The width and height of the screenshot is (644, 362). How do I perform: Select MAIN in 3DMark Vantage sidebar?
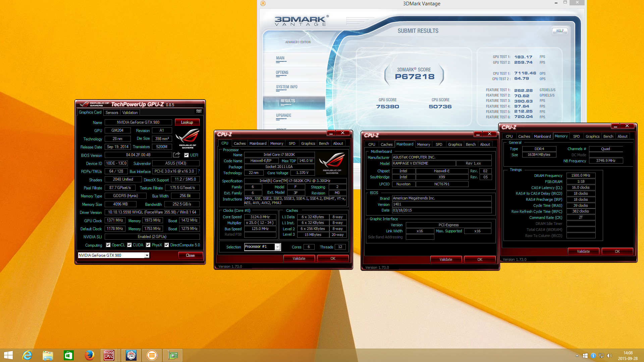[x=280, y=58]
